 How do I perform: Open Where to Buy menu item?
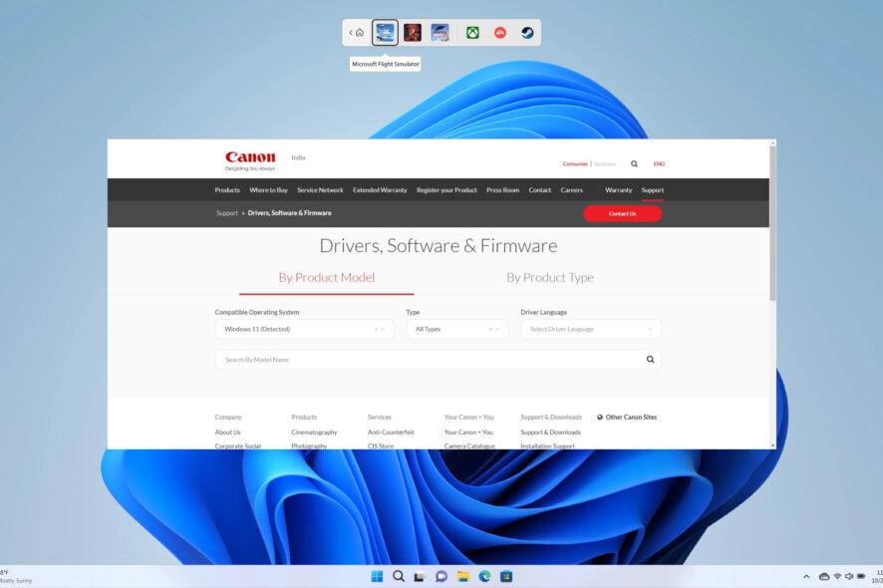click(x=269, y=190)
